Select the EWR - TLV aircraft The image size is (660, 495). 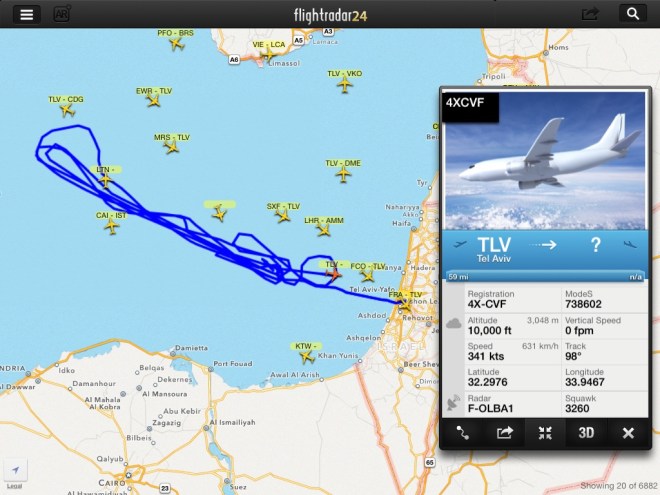154,101
